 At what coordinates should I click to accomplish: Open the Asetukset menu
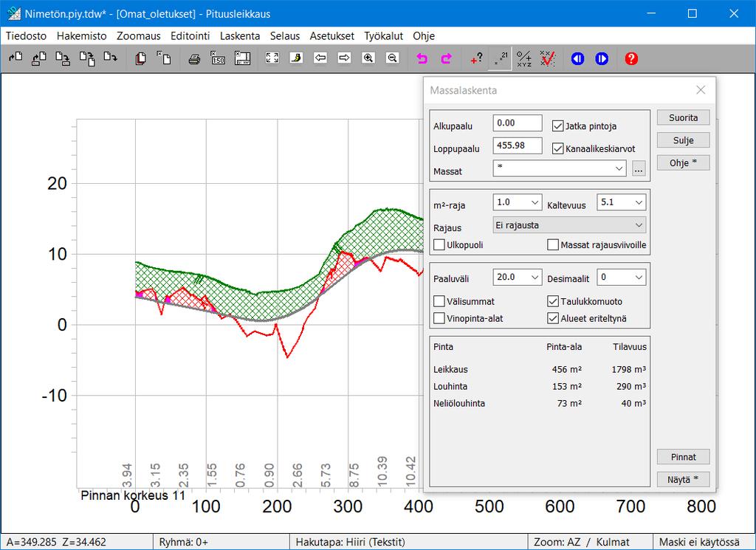click(x=332, y=35)
